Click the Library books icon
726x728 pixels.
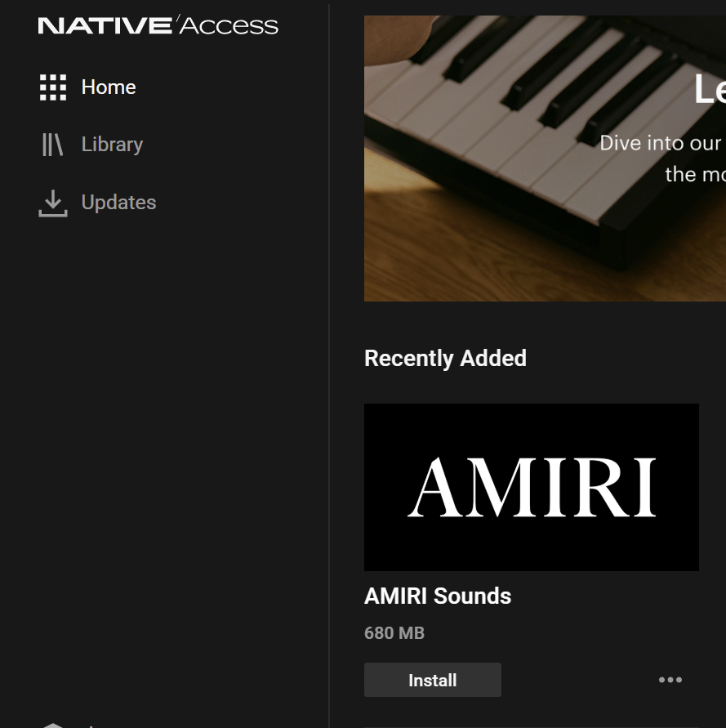point(52,145)
